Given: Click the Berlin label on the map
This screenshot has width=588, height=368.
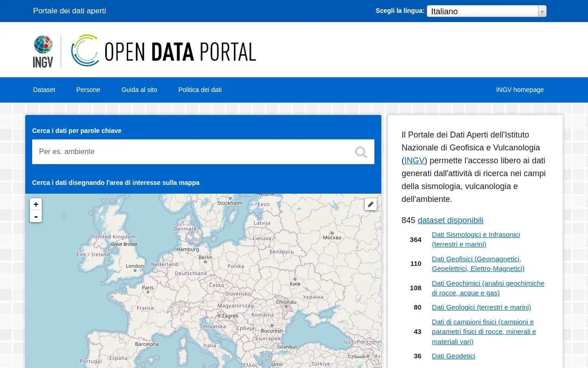Looking at the screenshot, I should [205, 258].
